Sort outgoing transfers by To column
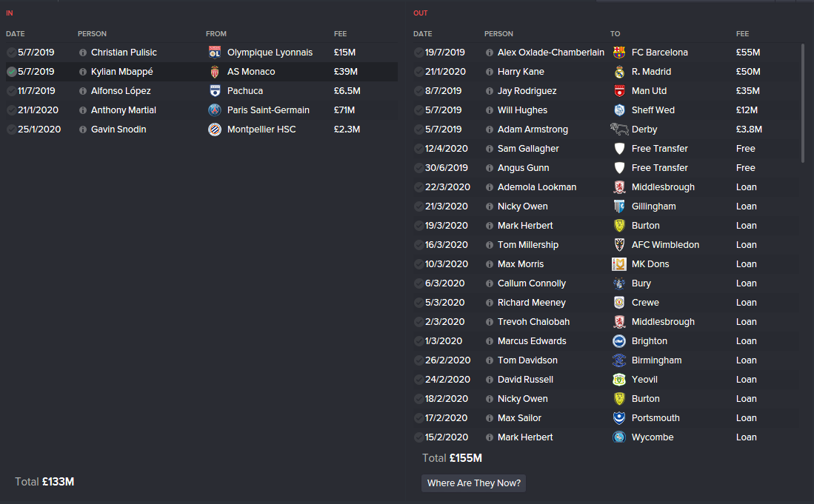 click(x=615, y=34)
